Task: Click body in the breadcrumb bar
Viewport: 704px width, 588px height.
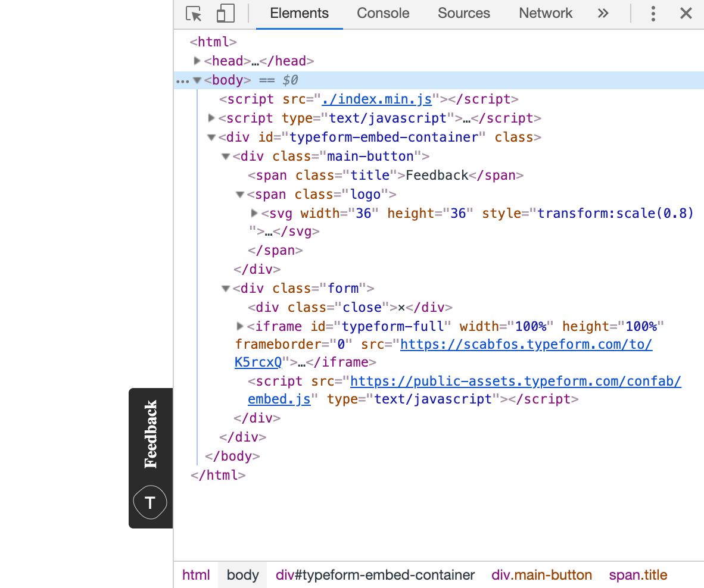Action: click(x=242, y=575)
